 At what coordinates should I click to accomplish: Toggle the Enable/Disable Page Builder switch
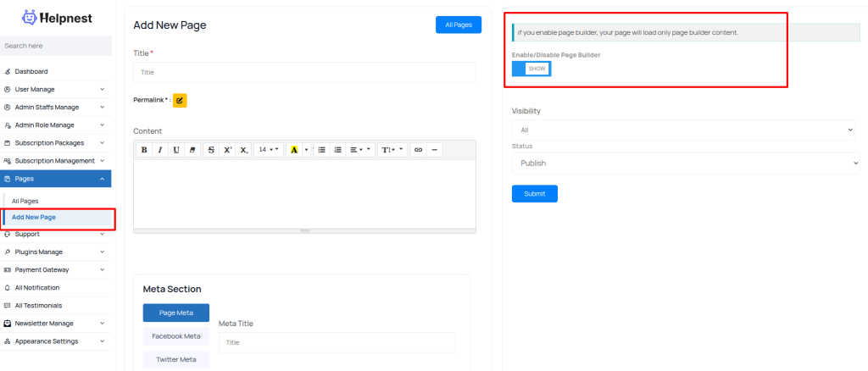click(531, 69)
